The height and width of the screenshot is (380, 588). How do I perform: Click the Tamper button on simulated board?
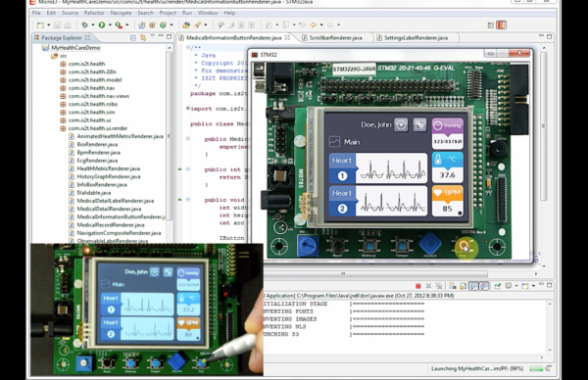[x=402, y=246]
